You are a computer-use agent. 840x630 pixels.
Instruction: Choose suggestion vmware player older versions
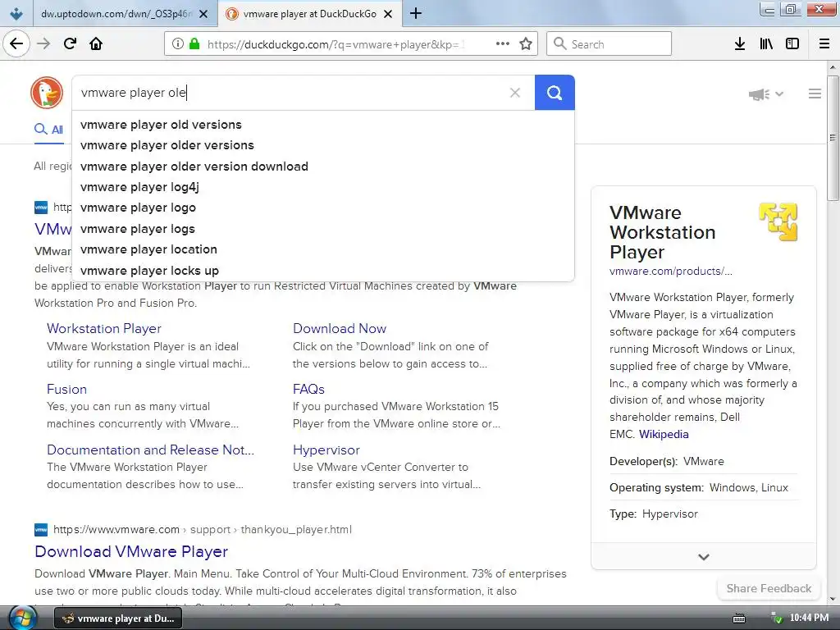pos(323,145)
